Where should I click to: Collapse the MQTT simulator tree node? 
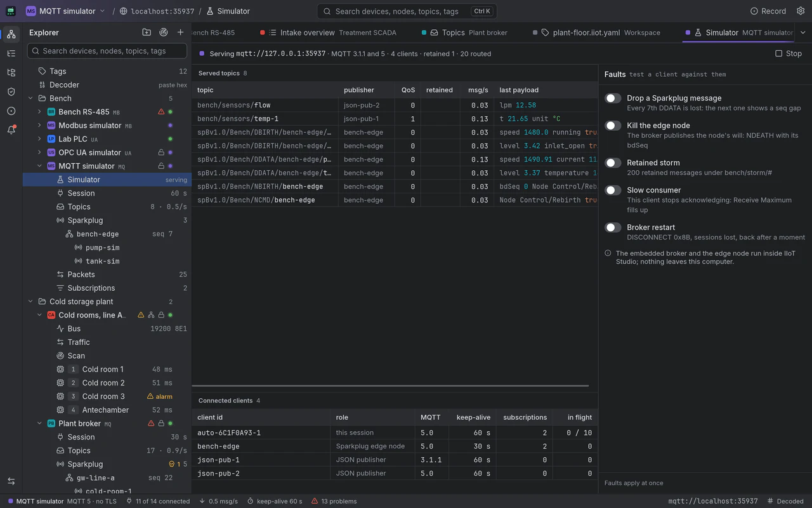pos(39,166)
